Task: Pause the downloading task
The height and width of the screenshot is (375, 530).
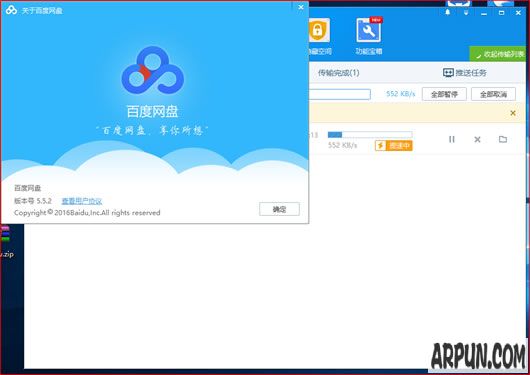Action: (452, 139)
